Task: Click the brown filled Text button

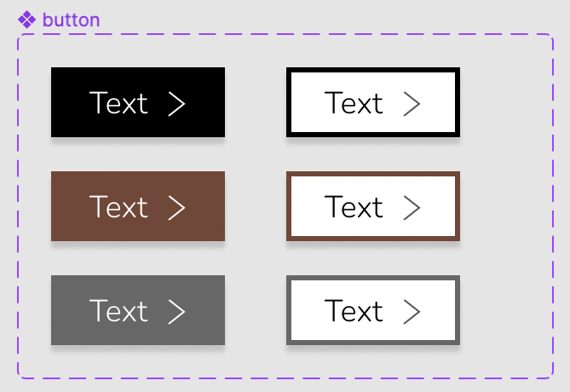Action: coord(138,206)
